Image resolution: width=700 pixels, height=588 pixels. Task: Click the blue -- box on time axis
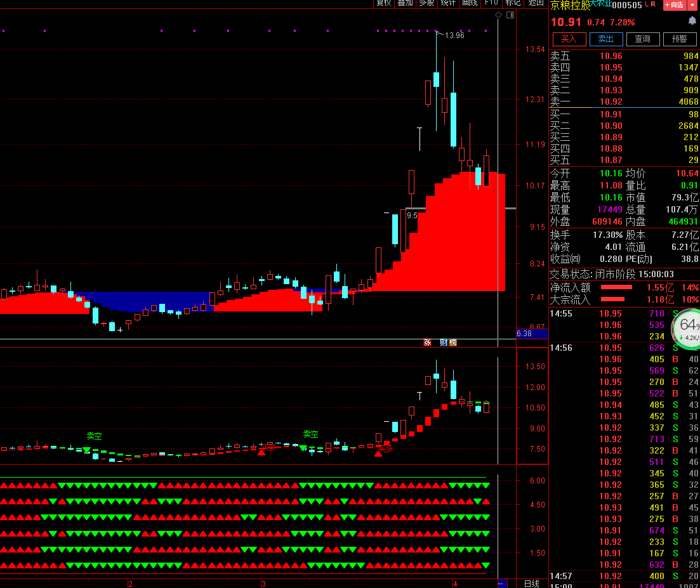tap(502, 584)
